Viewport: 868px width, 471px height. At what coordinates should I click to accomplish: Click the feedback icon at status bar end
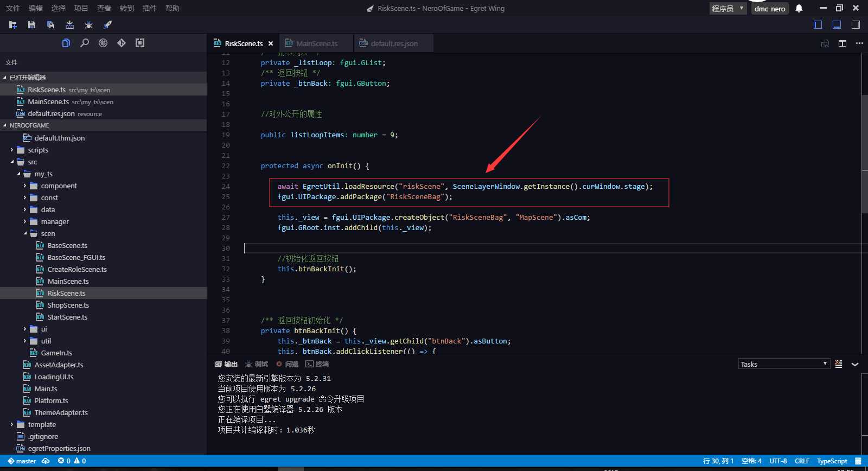858,461
